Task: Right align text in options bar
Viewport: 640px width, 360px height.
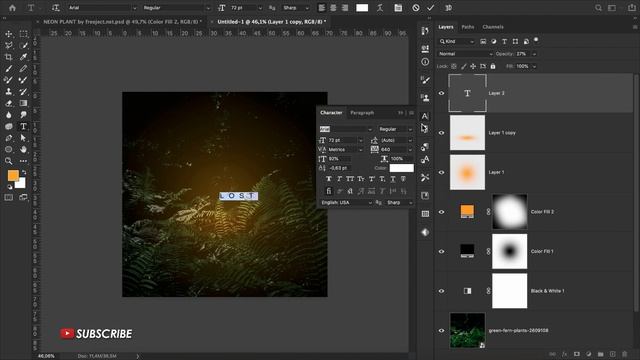Action: 345,8
